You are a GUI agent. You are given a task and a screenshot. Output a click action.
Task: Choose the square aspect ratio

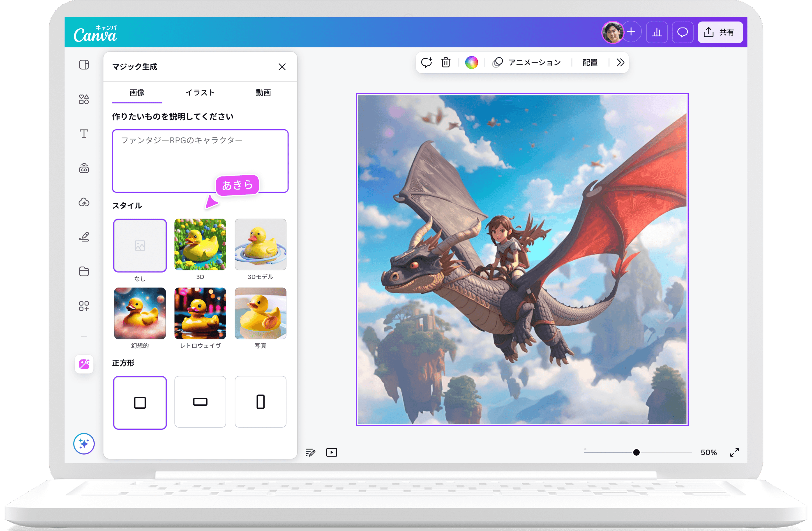click(x=140, y=403)
